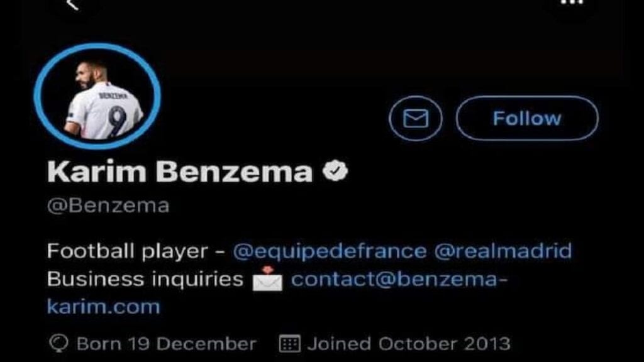Open the @equipedefrance mention
The width and height of the screenshot is (644, 362).
330,251
